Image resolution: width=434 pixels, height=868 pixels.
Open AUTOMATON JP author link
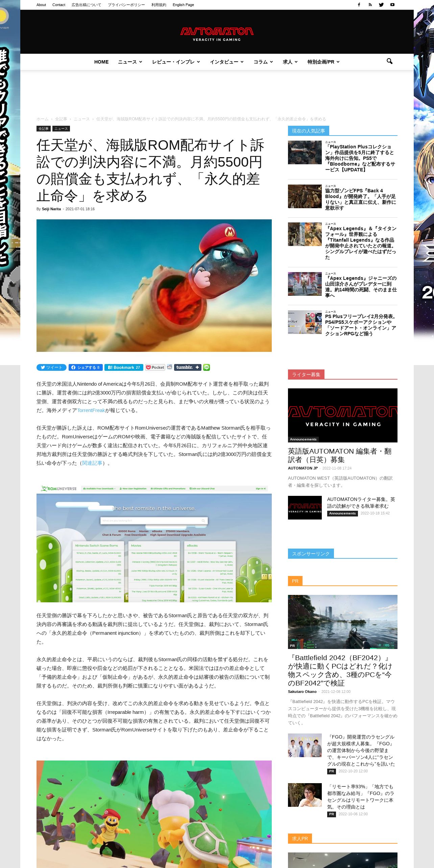tap(303, 468)
